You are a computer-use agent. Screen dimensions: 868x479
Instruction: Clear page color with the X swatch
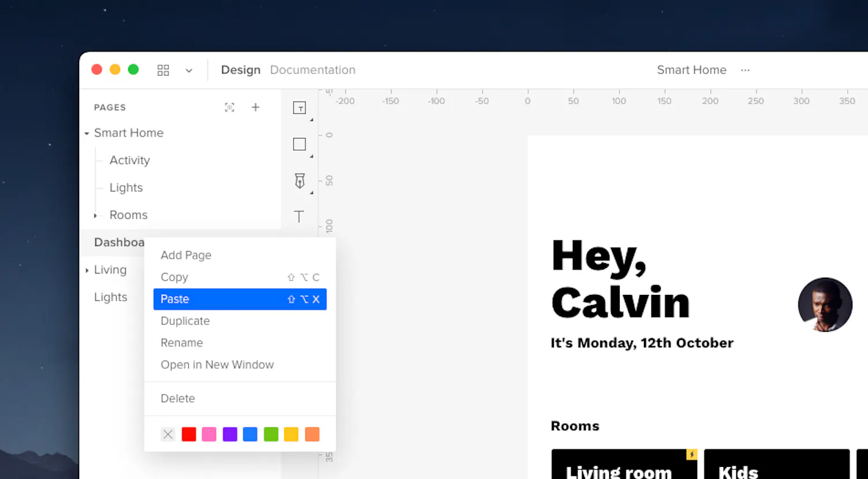tap(168, 434)
